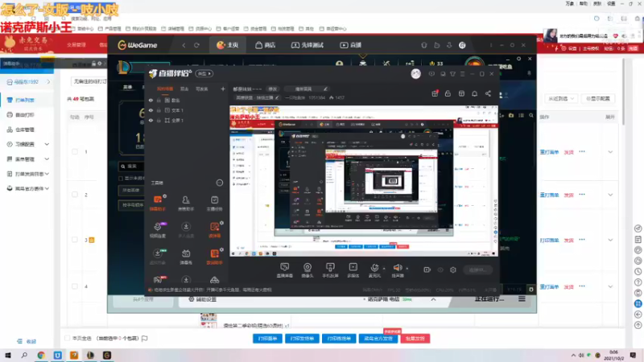Launch Chrome from the taskbar
644x362 pixels.
[x=41, y=355]
